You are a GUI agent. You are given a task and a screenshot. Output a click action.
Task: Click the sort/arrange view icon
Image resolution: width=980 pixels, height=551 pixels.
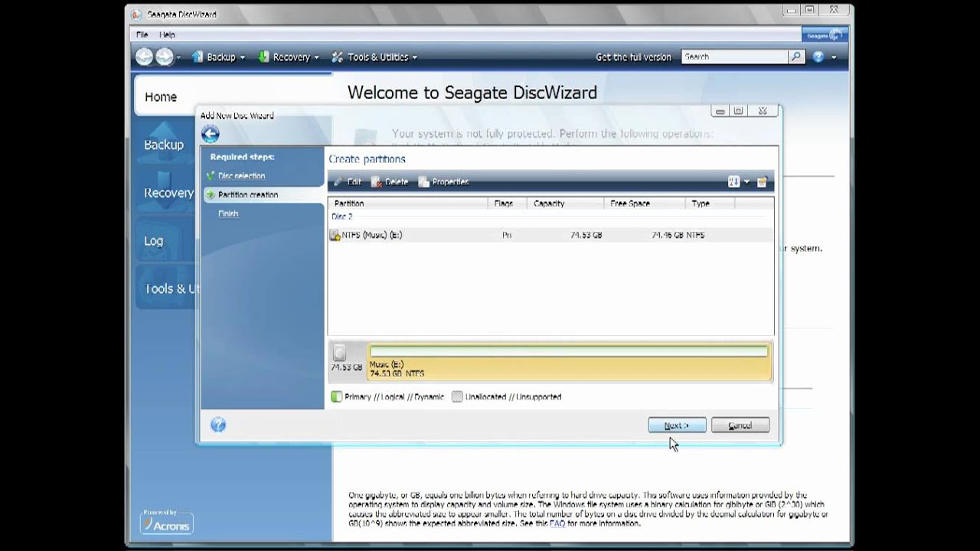pyautogui.click(x=733, y=182)
